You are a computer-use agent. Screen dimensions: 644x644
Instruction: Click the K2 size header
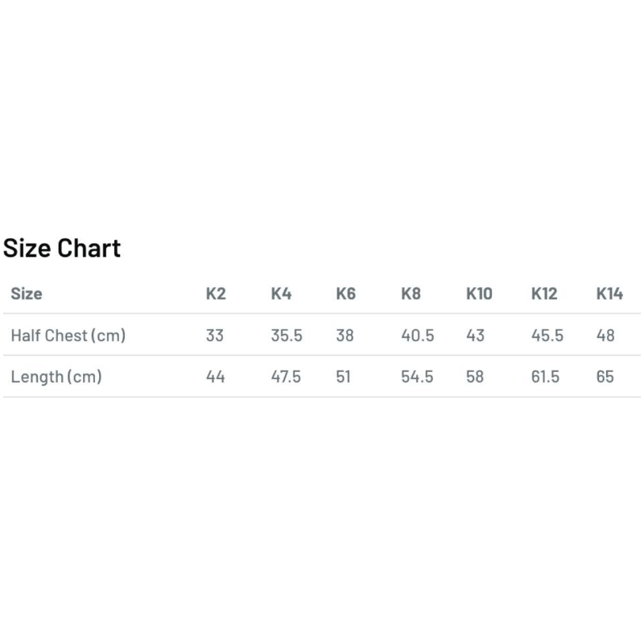pyautogui.click(x=216, y=294)
